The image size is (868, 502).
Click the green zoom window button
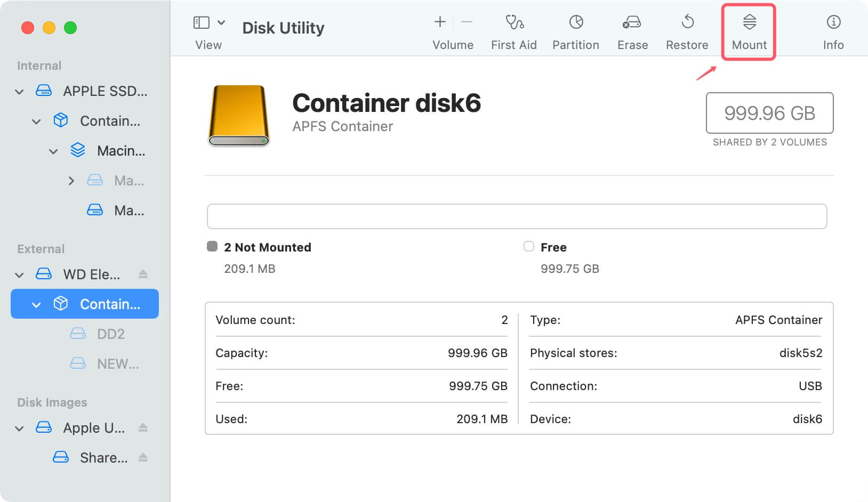click(x=70, y=28)
